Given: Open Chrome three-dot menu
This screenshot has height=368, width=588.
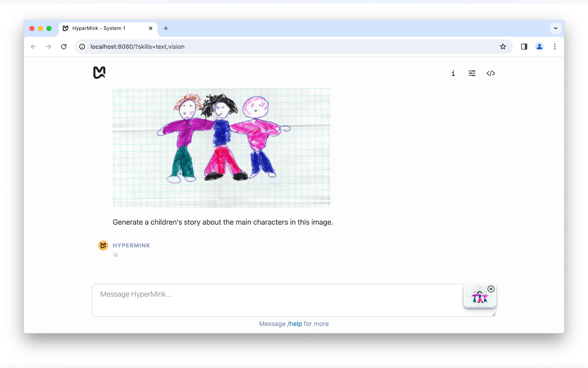Looking at the screenshot, I should coord(554,47).
